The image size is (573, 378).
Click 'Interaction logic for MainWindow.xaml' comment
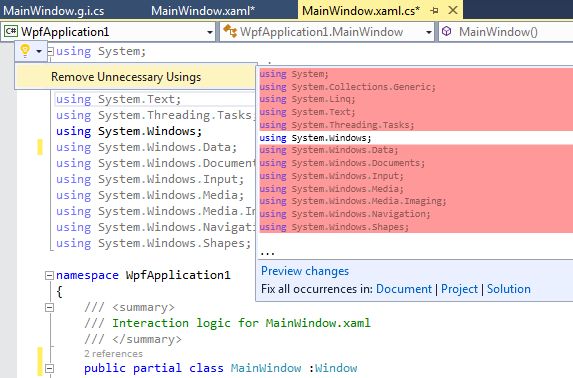pos(241,323)
